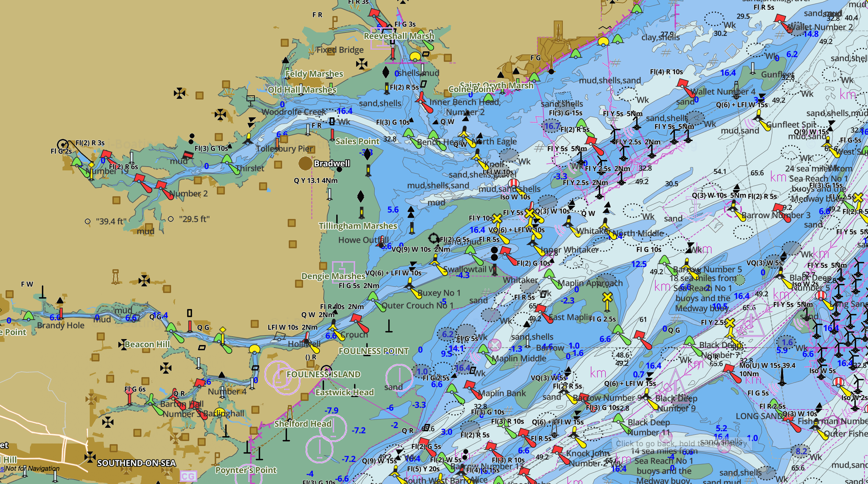
Task: Select the North Eagle label
Action: (x=494, y=141)
